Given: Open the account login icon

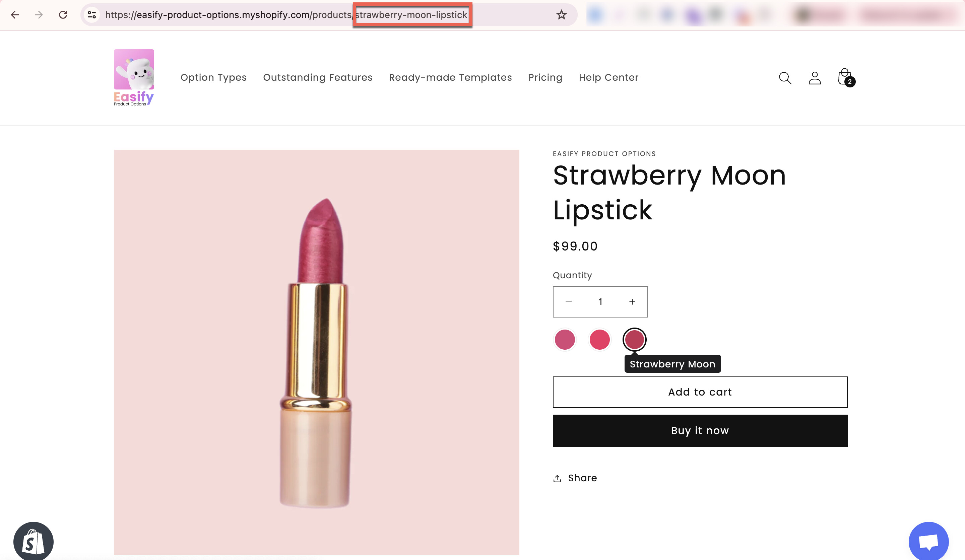Looking at the screenshot, I should [815, 78].
